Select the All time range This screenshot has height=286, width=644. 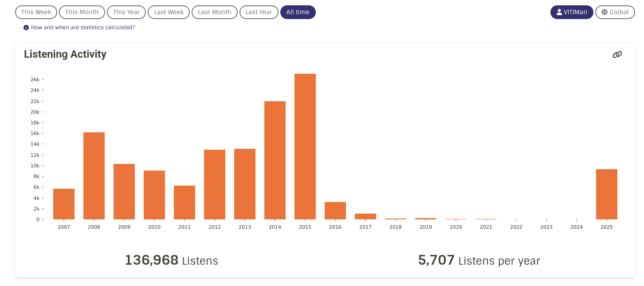(298, 12)
